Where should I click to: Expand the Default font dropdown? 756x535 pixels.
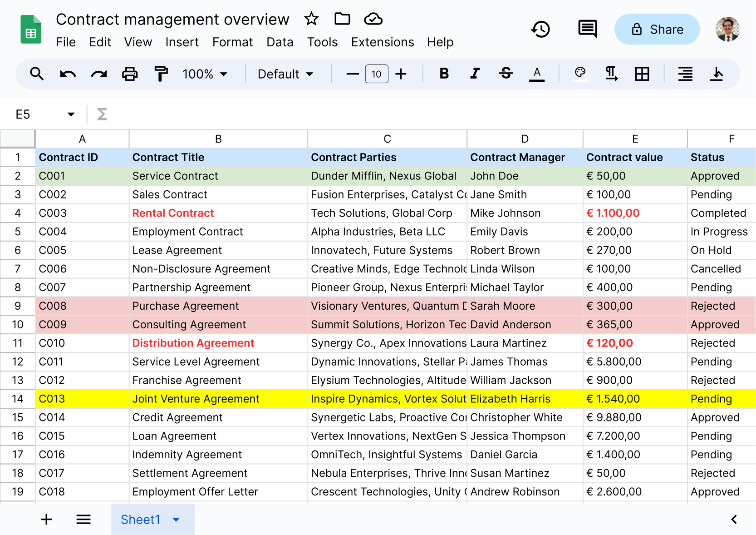pos(285,74)
